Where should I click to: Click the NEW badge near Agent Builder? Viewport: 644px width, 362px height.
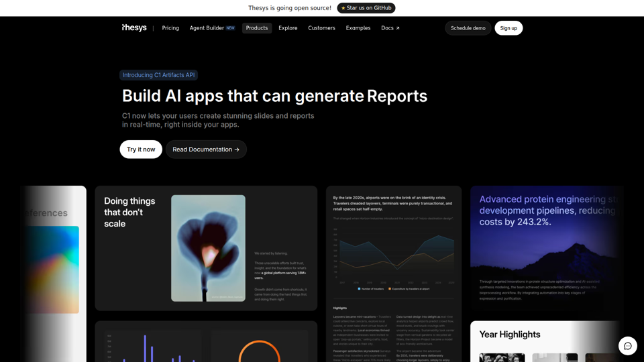[230, 28]
